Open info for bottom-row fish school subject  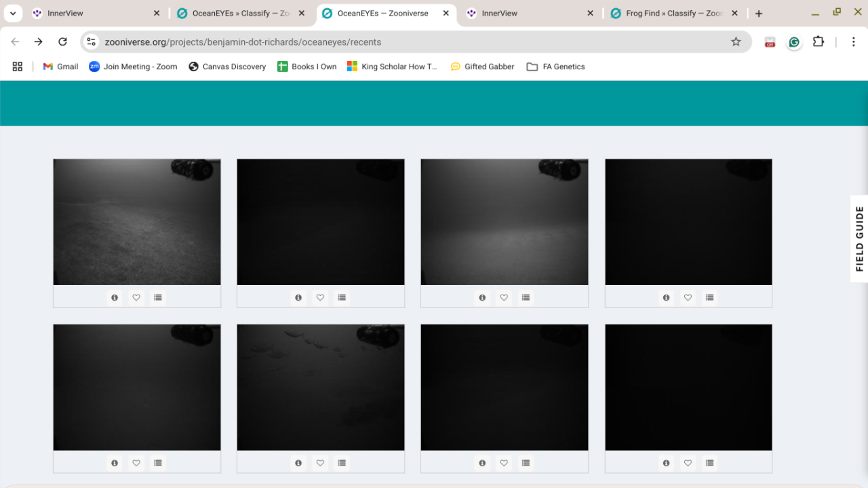tap(298, 463)
